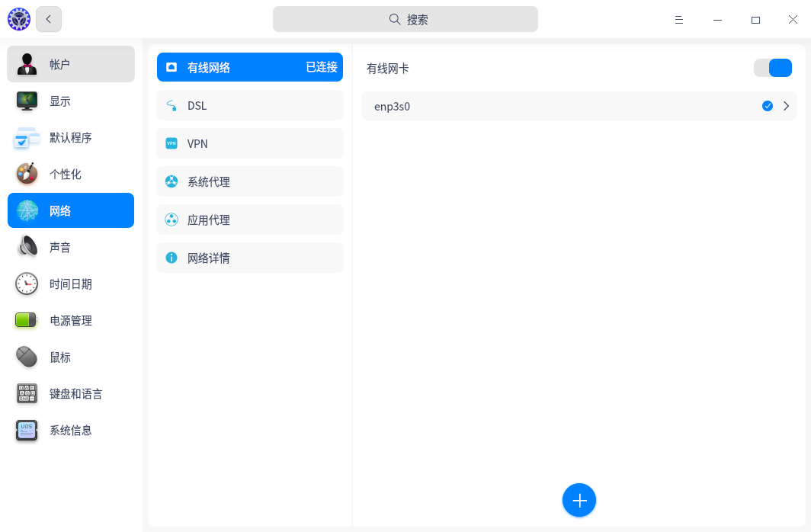
Task: Select System Proxy (系统代理)
Action: 250,181
